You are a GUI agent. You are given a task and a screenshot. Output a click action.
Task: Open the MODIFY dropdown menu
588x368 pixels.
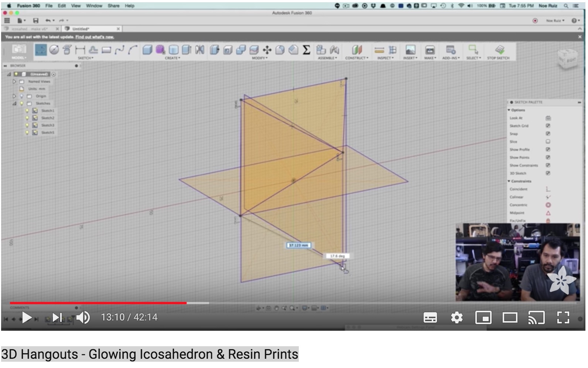pos(259,58)
